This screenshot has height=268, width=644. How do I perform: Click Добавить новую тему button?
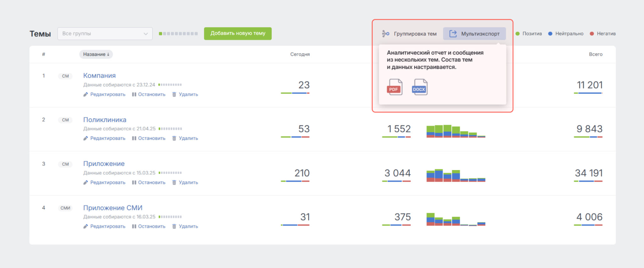pos(238,33)
